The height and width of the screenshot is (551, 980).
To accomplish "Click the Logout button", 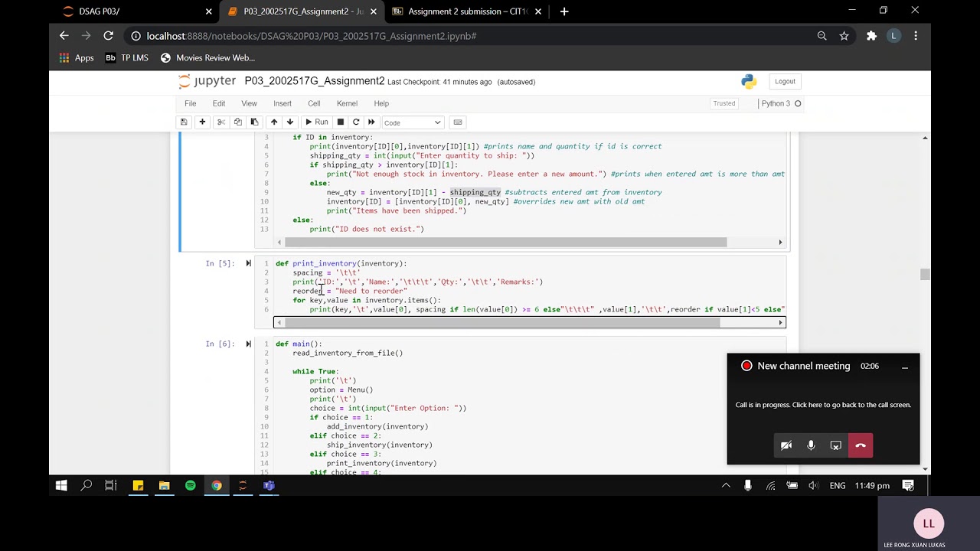I will coord(785,81).
